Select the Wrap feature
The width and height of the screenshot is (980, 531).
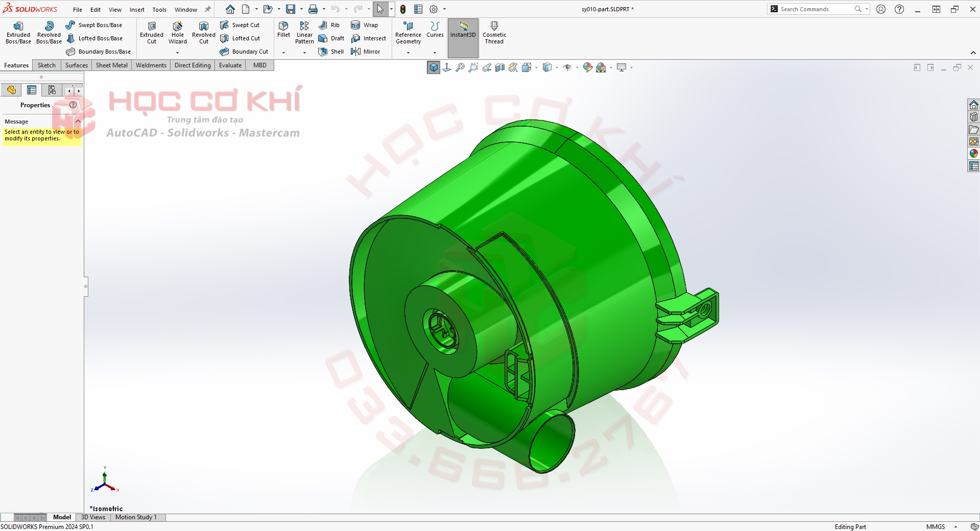tap(364, 25)
